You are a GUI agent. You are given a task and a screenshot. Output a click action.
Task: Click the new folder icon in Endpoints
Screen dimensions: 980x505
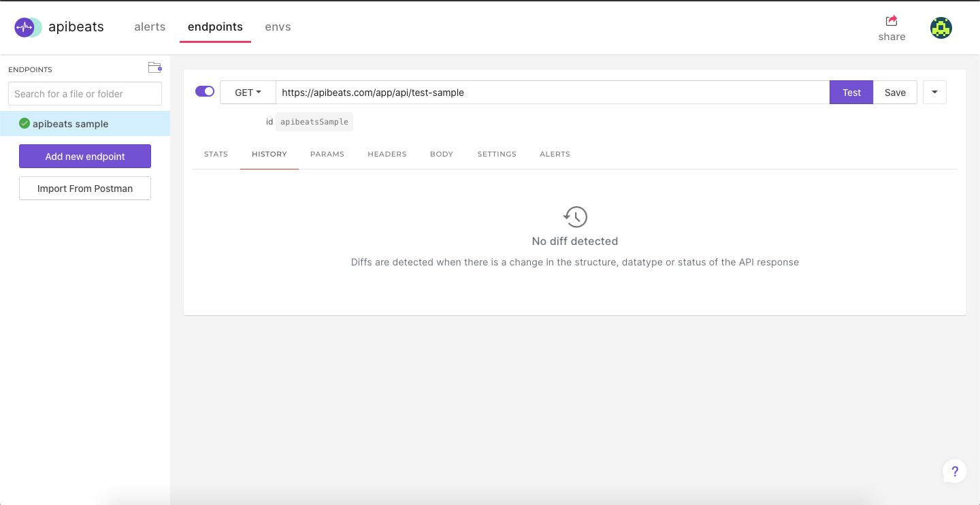[x=155, y=67]
